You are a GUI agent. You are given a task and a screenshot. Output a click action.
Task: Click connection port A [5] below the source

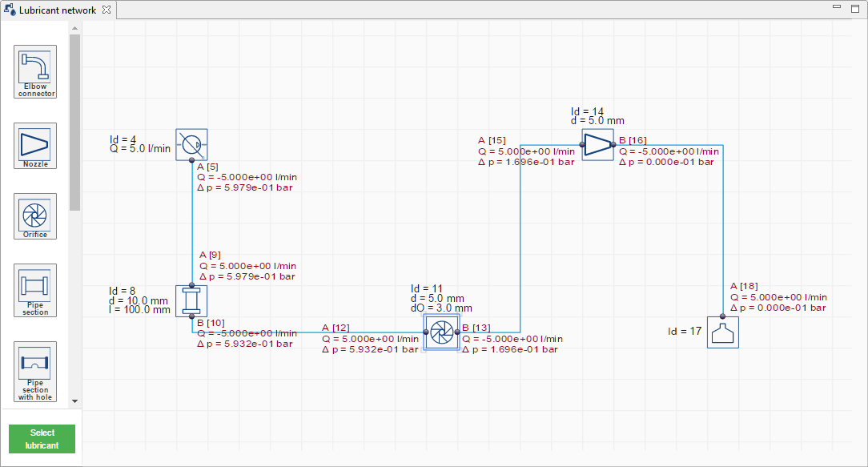tap(191, 160)
